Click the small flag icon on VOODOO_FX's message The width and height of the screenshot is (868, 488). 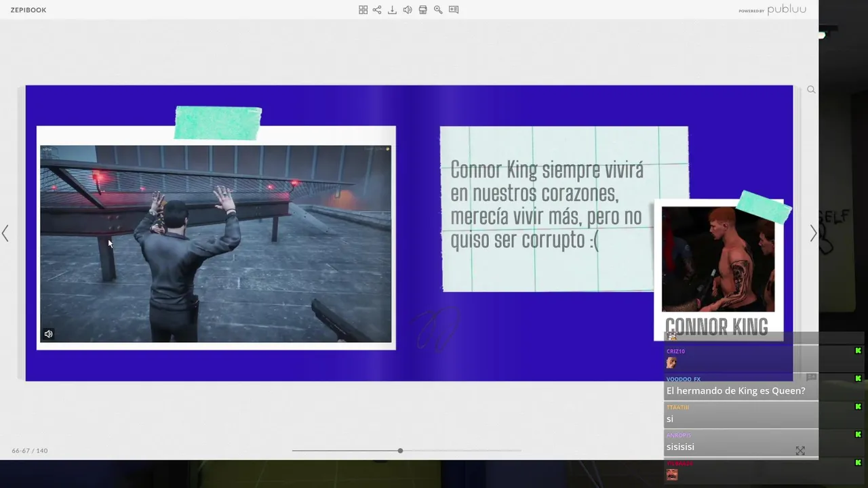pos(811,377)
